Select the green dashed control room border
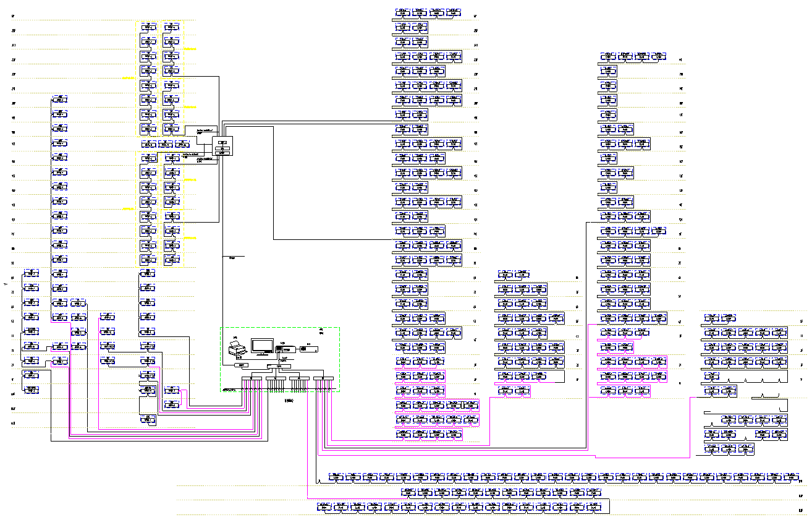 tap(221, 359)
